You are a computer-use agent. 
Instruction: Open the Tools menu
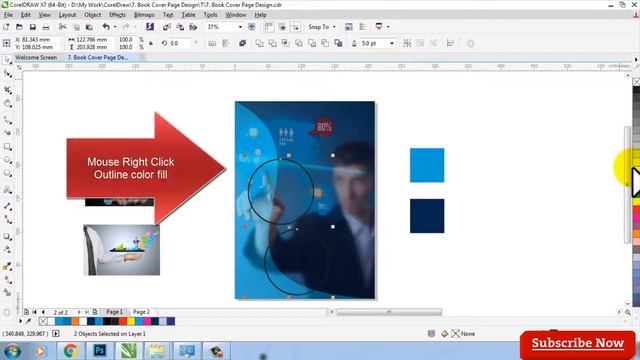pos(210,15)
